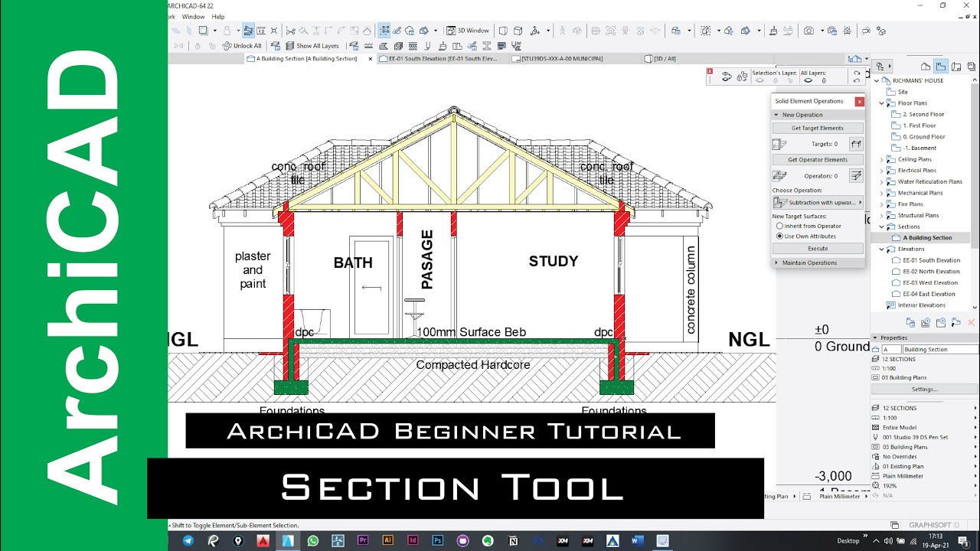Toggle the All Layers lock icon

pos(823,80)
